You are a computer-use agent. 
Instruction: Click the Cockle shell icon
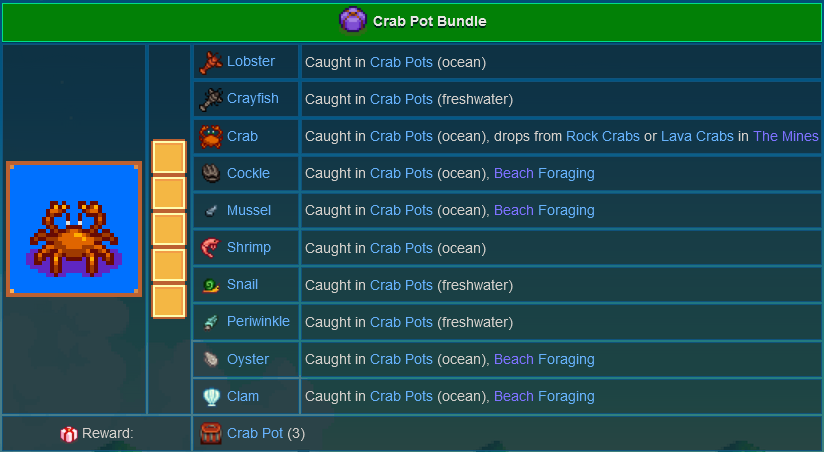[210, 173]
